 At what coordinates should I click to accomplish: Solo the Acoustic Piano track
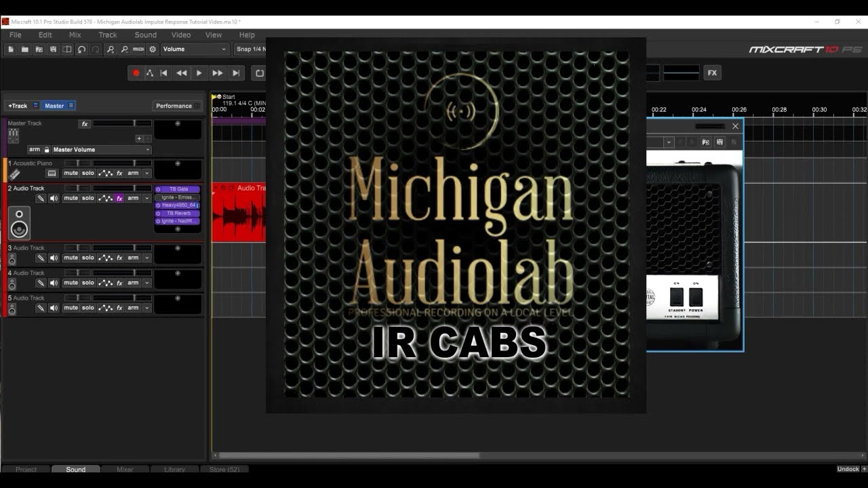(x=88, y=174)
